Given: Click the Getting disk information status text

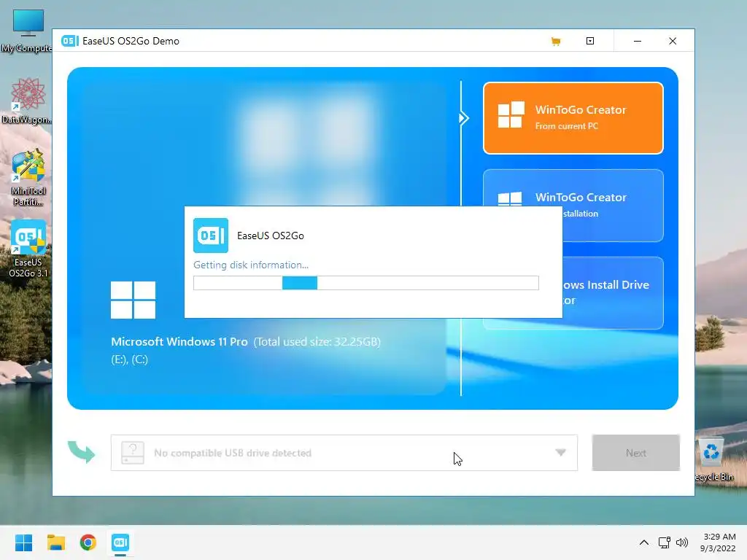Looking at the screenshot, I should pyautogui.click(x=251, y=265).
